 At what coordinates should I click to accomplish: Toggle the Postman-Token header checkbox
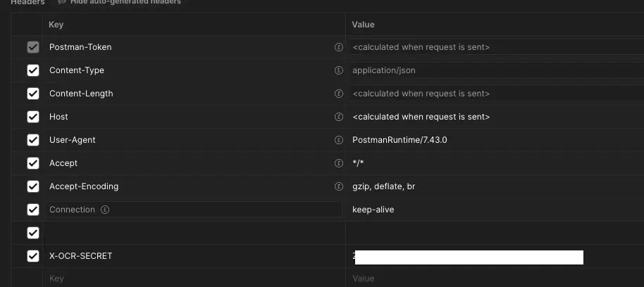click(33, 47)
